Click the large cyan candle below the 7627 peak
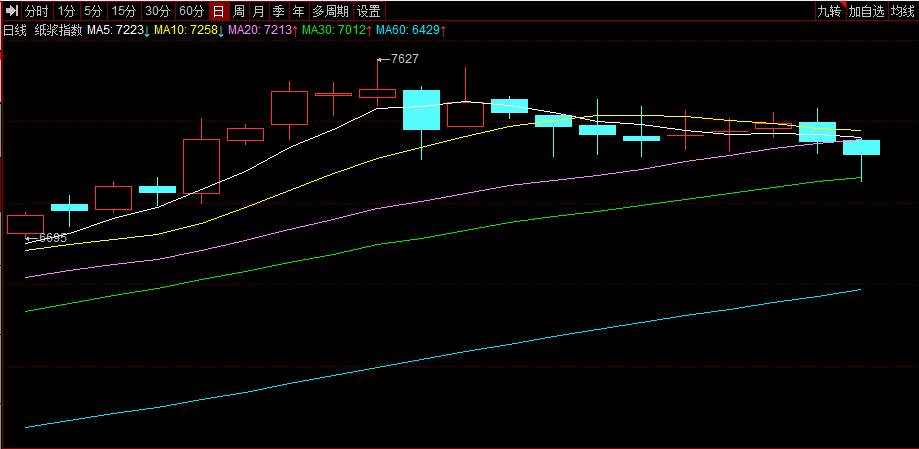Viewport: 919px width, 449px height. click(421, 110)
